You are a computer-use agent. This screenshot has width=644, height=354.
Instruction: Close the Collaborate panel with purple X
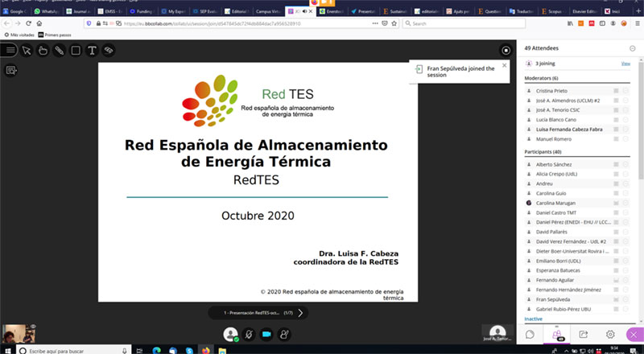(x=634, y=334)
